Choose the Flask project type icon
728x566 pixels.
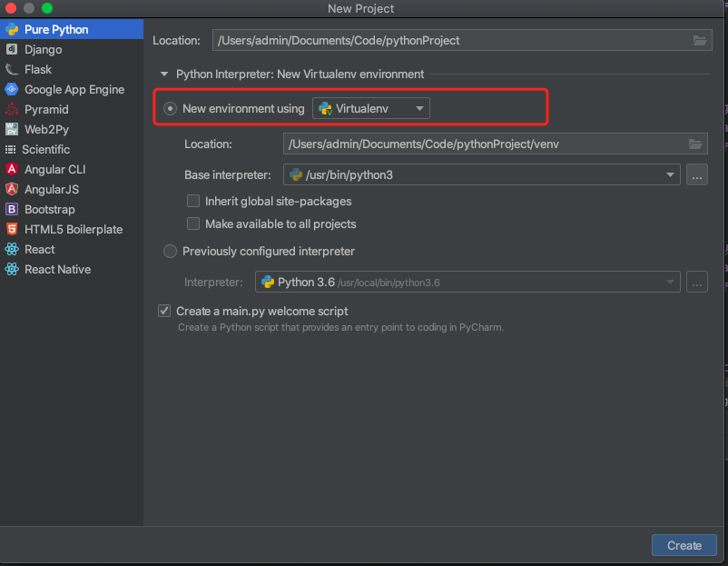coord(12,70)
